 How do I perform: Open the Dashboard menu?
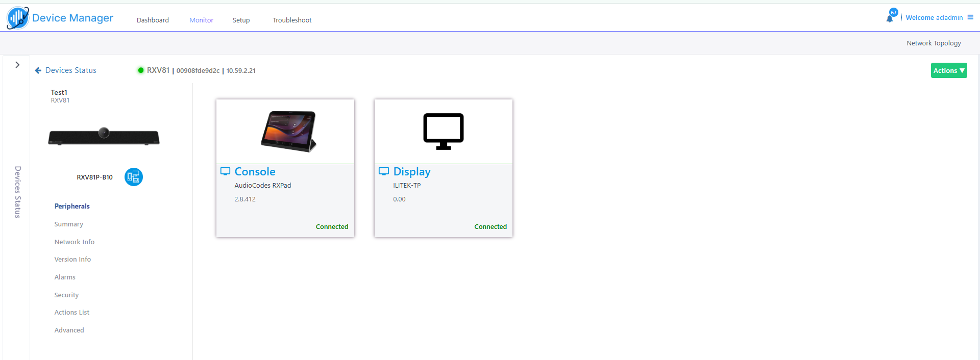pyautogui.click(x=153, y=20)
